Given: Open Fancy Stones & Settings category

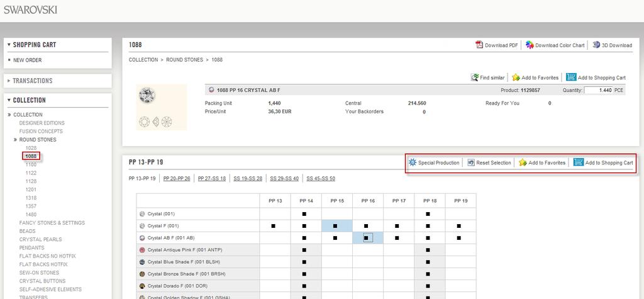Looking at the screenshot, I should 52,223.
